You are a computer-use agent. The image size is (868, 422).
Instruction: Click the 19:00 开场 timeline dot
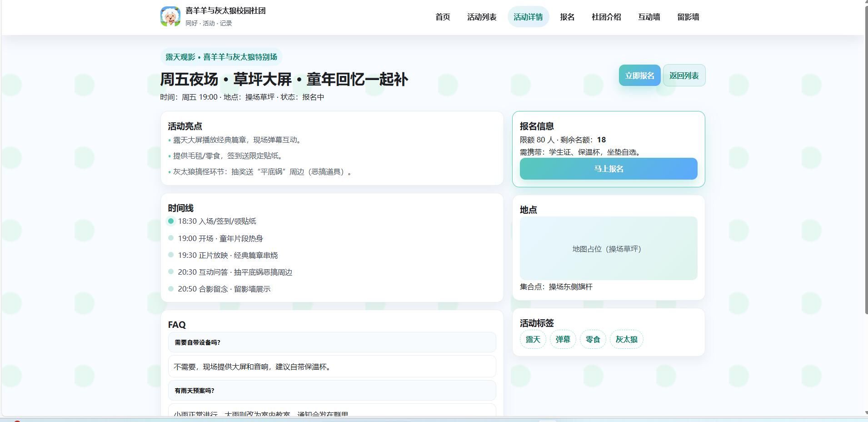tap(171, 238)
